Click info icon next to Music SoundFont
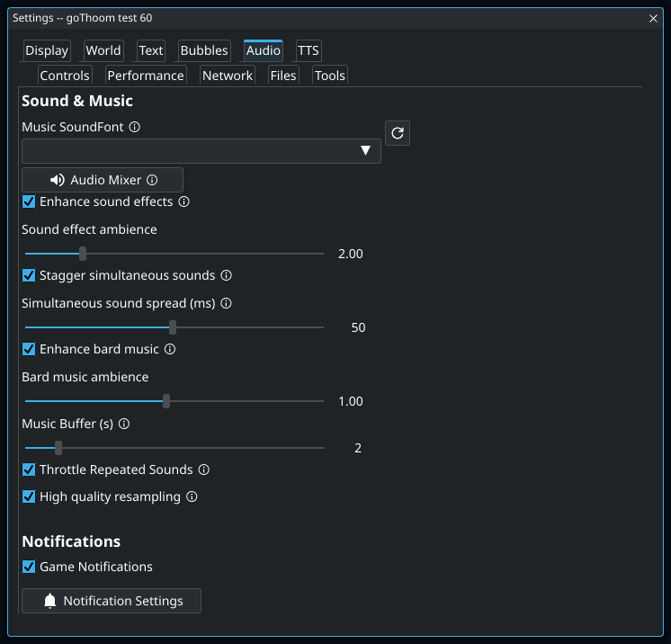671x644 pixels. 134,127
